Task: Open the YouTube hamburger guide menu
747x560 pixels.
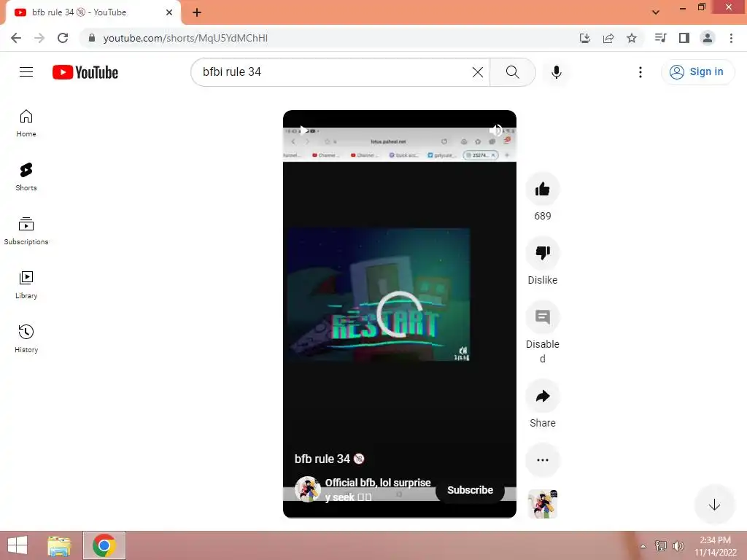Action: (x=26, y=72)
